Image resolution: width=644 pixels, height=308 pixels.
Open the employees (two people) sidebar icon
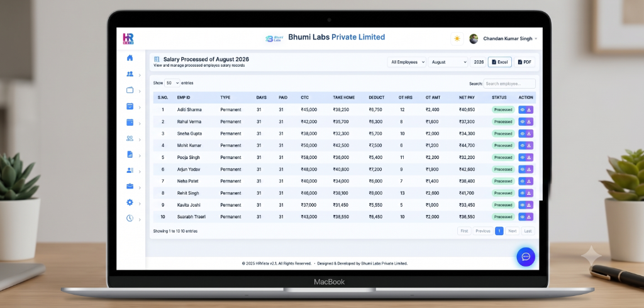(x=130, y=74)
